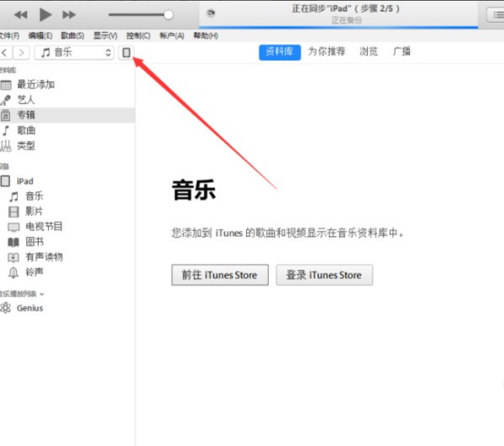The width and height of the screenshot is (504, 446).
Task: Open the 显示(V) menu
Action: (x=106, y=35)
